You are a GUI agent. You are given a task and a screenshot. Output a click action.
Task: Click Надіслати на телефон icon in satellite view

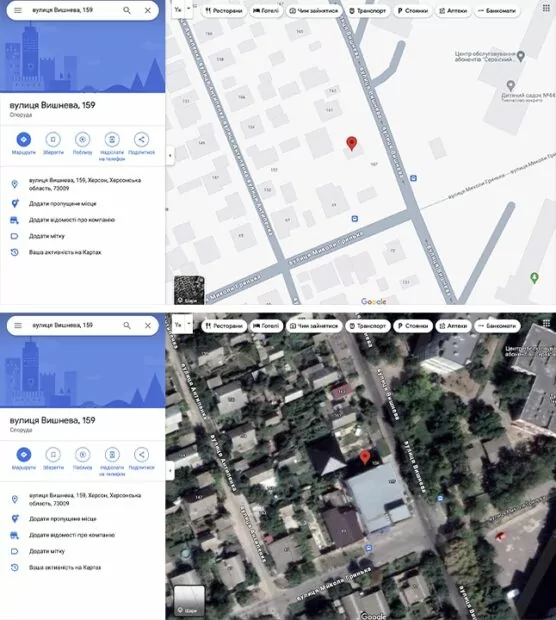pos(112,455)
